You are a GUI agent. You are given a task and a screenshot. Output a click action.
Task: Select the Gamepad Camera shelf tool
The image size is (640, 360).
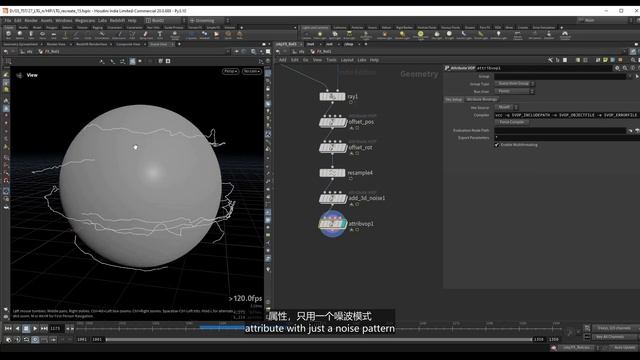coord(565,35)
